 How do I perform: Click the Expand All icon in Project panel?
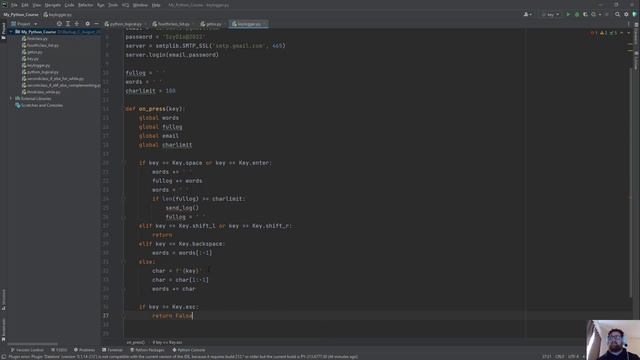[68, 24]
